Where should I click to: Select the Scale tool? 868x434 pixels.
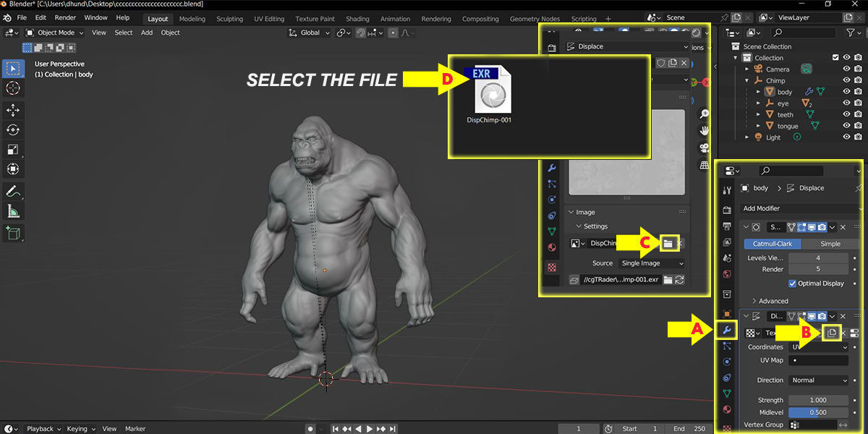pos(13,150)
